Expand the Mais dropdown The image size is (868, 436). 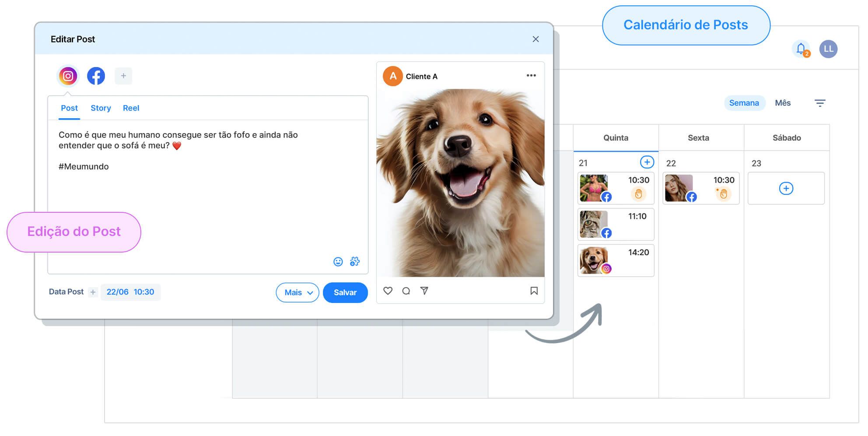[297, 292]
